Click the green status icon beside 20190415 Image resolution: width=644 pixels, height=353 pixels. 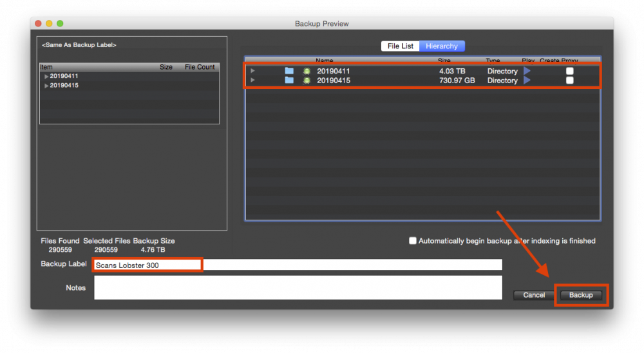click(x=307, y=81)
